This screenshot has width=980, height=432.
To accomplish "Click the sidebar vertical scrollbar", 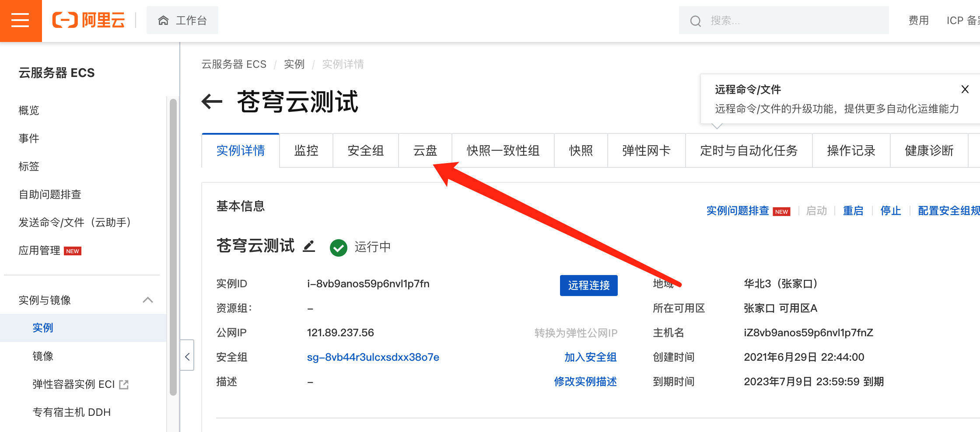I will 173,247.
